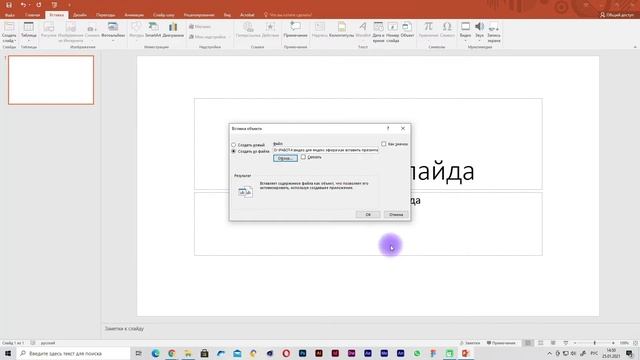
Task: Click the zoom in plus button
Action: [x=613, y=343]
